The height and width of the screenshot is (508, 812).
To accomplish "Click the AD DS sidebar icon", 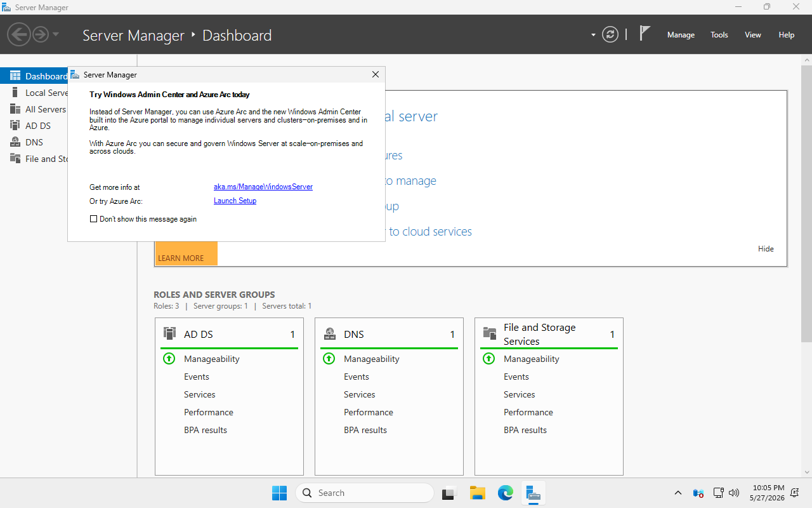I will pos(15,126).
